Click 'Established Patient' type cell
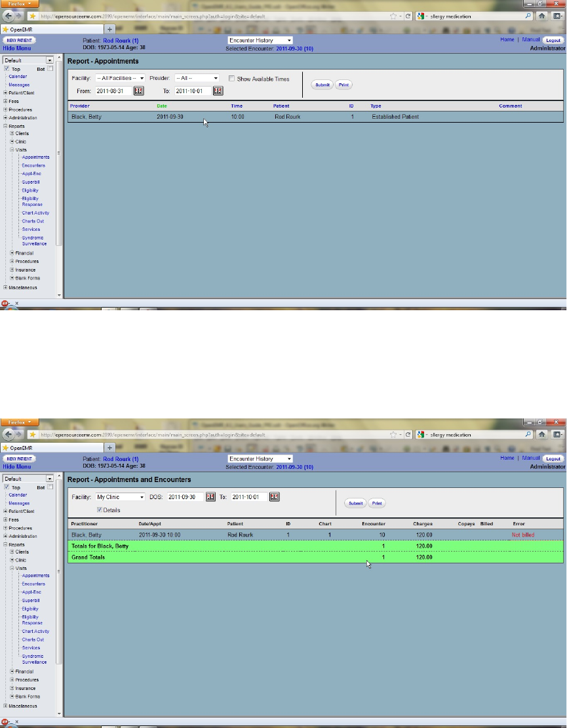 395,117
